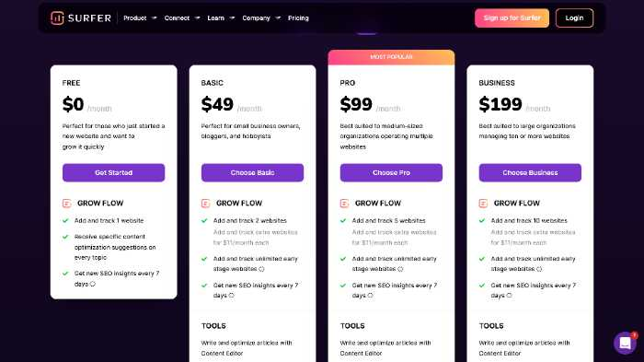
Task: Go to the Pricing page link
Action: point(298,18)
